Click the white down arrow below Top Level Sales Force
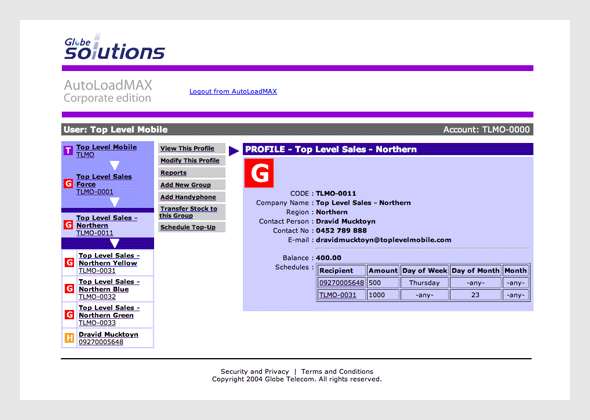This screenshot has width=590, height=420. coord(114,202)
